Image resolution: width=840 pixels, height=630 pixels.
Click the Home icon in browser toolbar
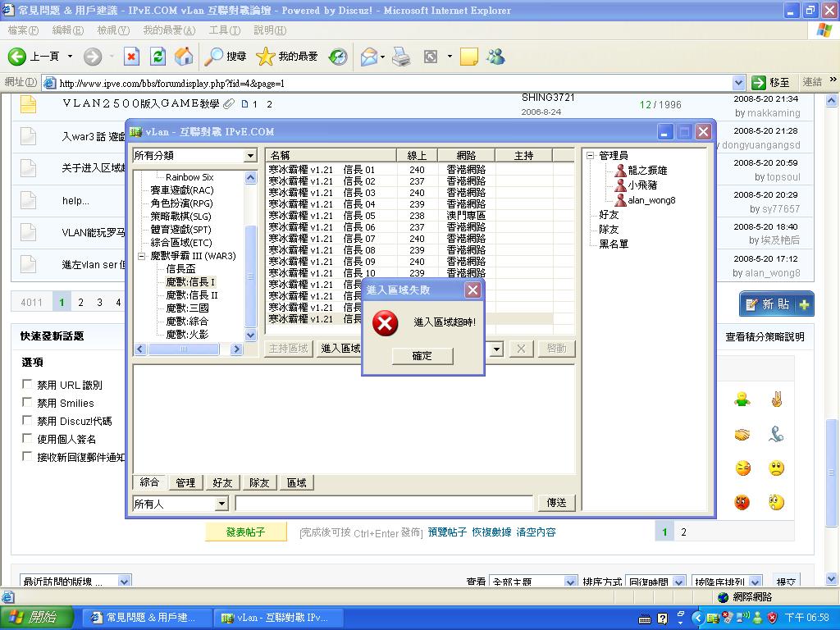tap(184, 57)
